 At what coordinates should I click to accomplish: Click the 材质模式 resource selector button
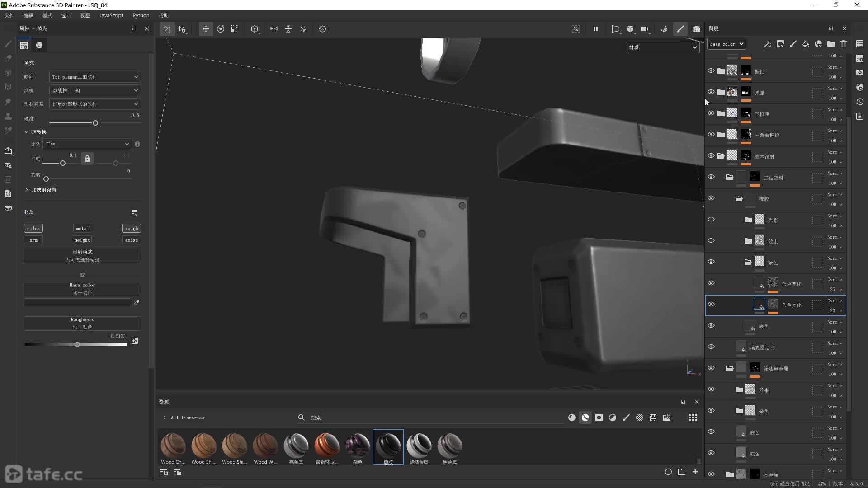[82, 256]
